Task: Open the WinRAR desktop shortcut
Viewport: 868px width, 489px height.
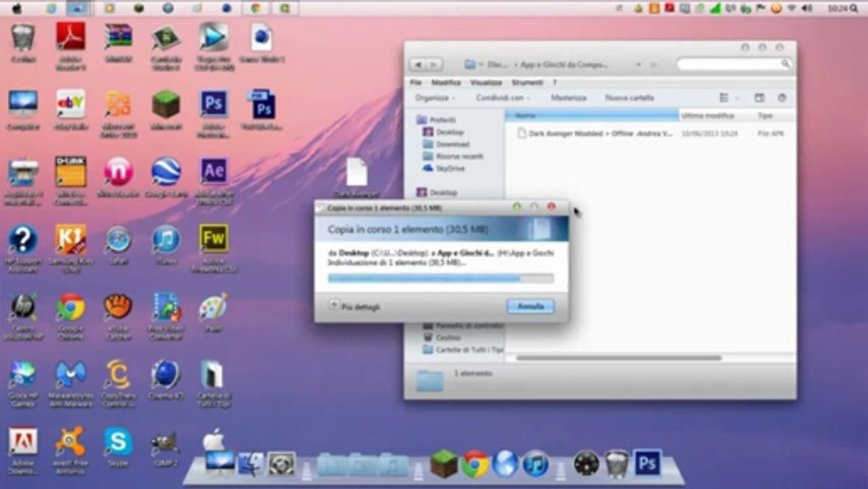Action: click(x=119, y=37)
